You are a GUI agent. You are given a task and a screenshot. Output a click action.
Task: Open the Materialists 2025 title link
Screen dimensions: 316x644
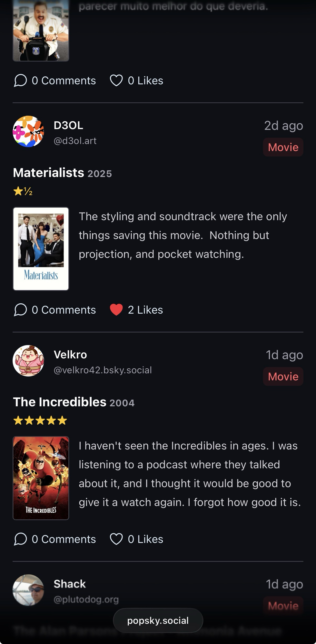coord(48,173)
